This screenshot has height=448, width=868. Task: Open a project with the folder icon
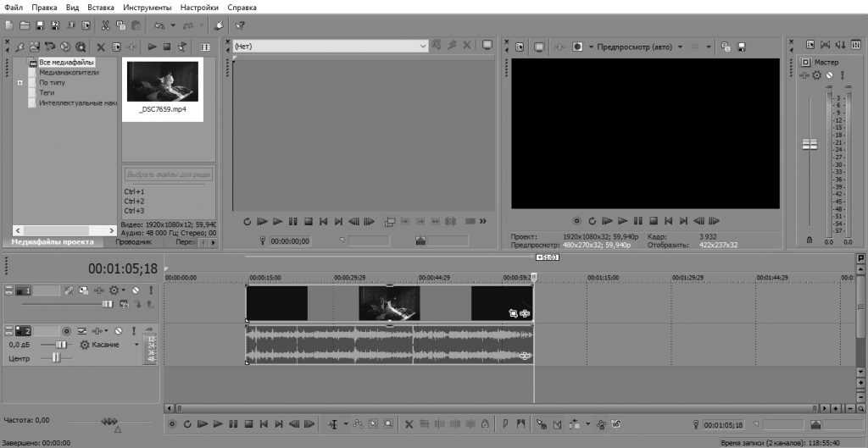tap(25, 25)
